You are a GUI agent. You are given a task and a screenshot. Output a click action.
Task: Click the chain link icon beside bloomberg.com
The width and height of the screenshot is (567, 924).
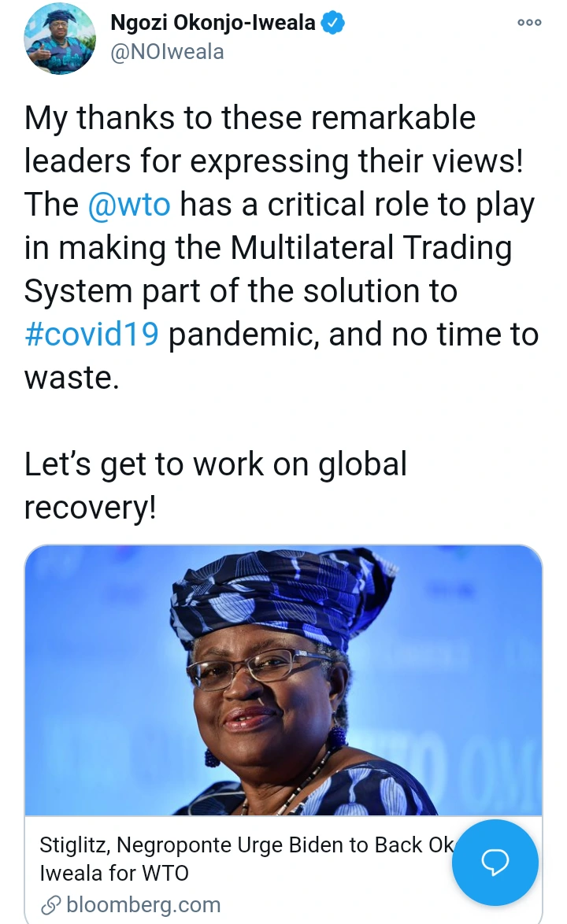click(51, 904)
